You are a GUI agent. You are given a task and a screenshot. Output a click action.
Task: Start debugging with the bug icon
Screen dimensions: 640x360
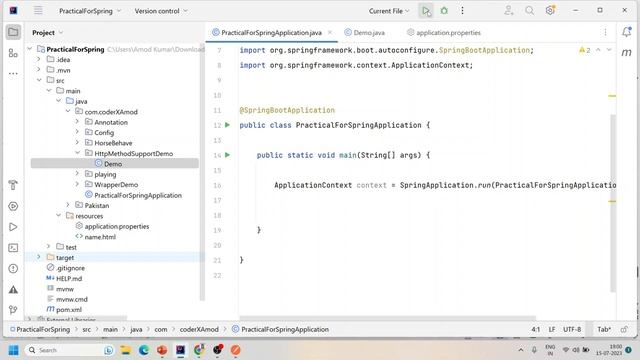click(444, 11)
